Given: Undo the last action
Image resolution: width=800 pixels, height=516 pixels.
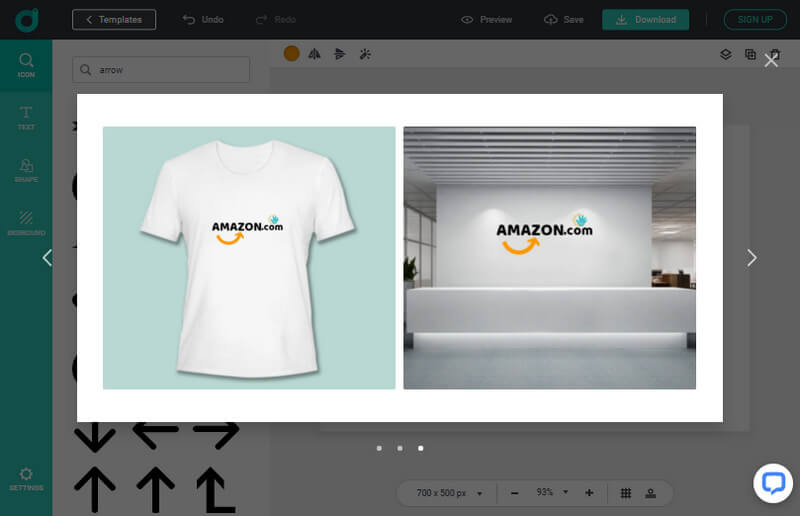Looking at the screenshot, I should tap(203, 19).
